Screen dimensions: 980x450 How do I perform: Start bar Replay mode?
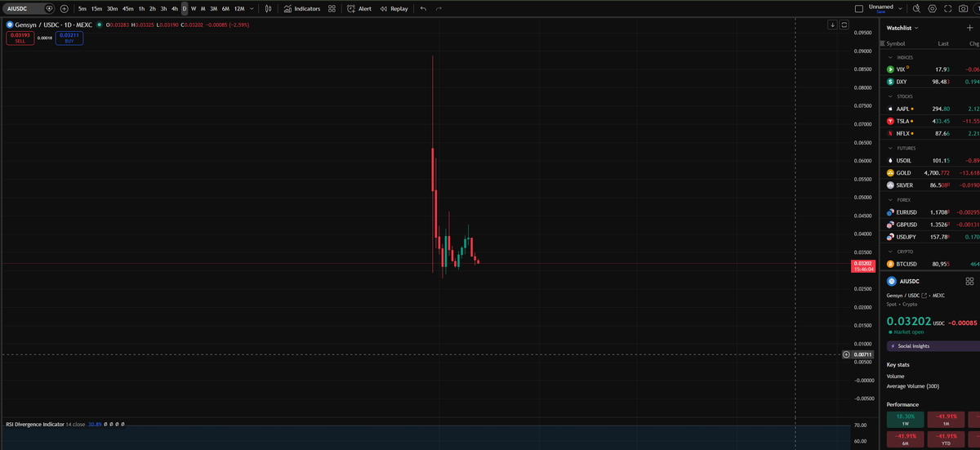pos(394,8)
